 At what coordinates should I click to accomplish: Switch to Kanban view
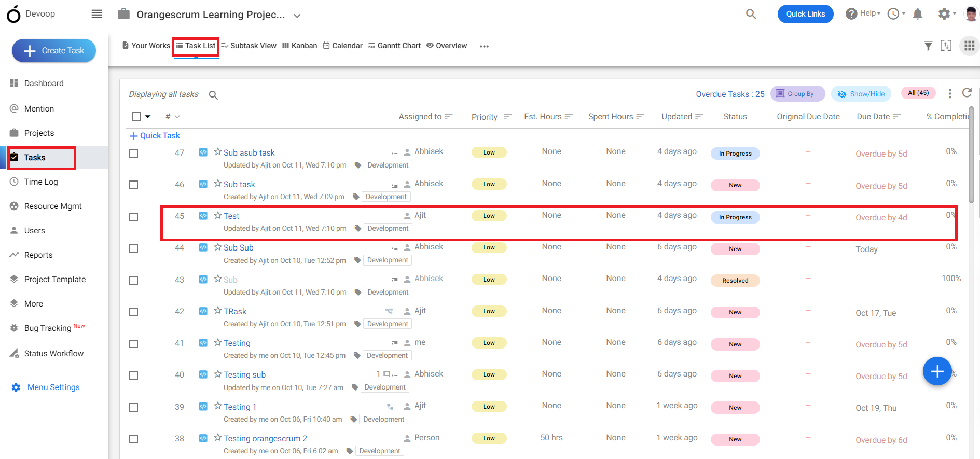(x=299, y=46)
